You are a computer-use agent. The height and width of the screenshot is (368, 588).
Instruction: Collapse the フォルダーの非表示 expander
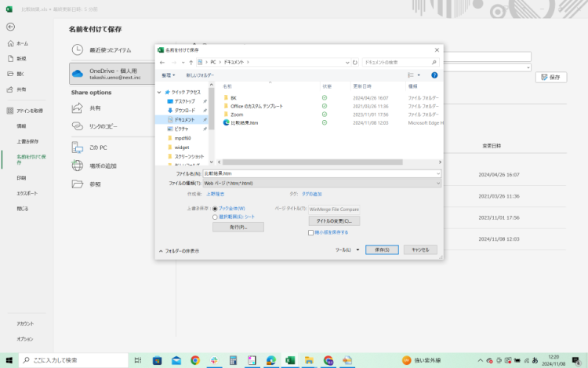point(161,251)
